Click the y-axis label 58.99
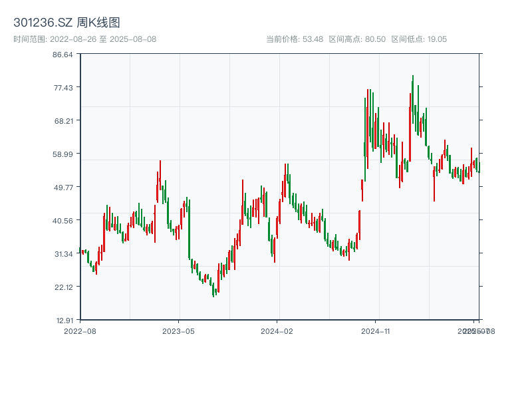This screenshot has height=399, width=532. [x=63, y=154]
